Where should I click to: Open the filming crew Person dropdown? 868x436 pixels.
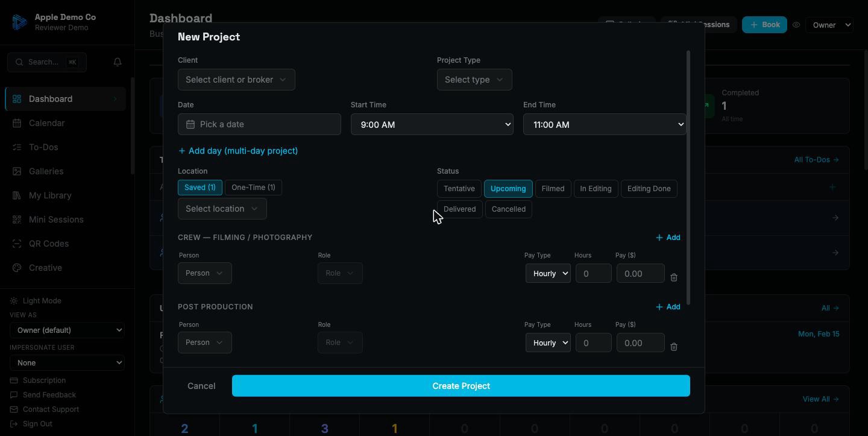point(204,273)
